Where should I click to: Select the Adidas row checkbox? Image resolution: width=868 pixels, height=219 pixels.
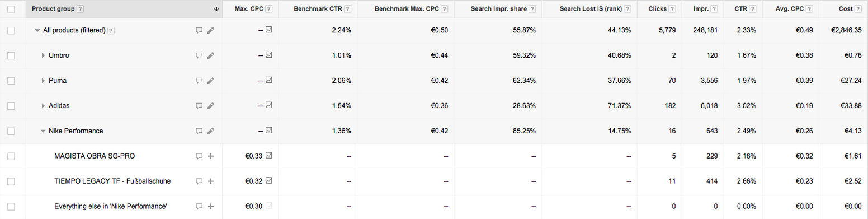tap(11, 106)
